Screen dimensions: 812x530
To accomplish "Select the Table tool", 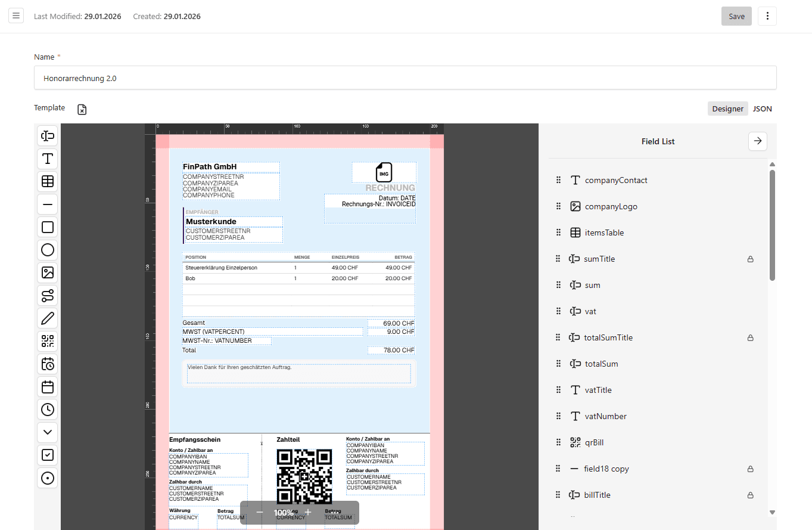I will 47,181.
